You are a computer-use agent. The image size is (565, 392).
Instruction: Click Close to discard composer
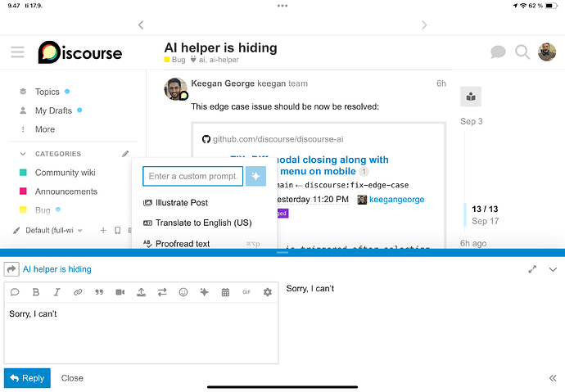click(x=72, y=378)
